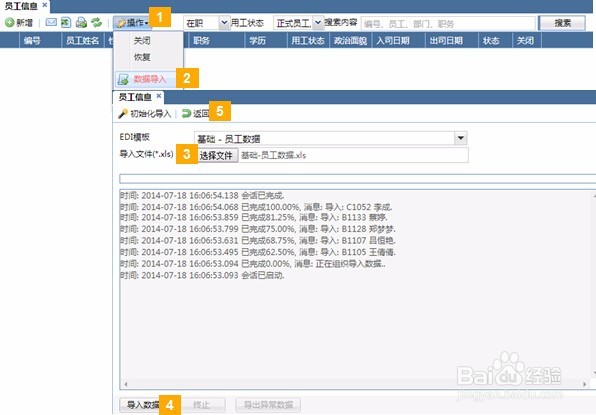
Task: Select the import panel 员工信息 tab
Action: [135, 97]
